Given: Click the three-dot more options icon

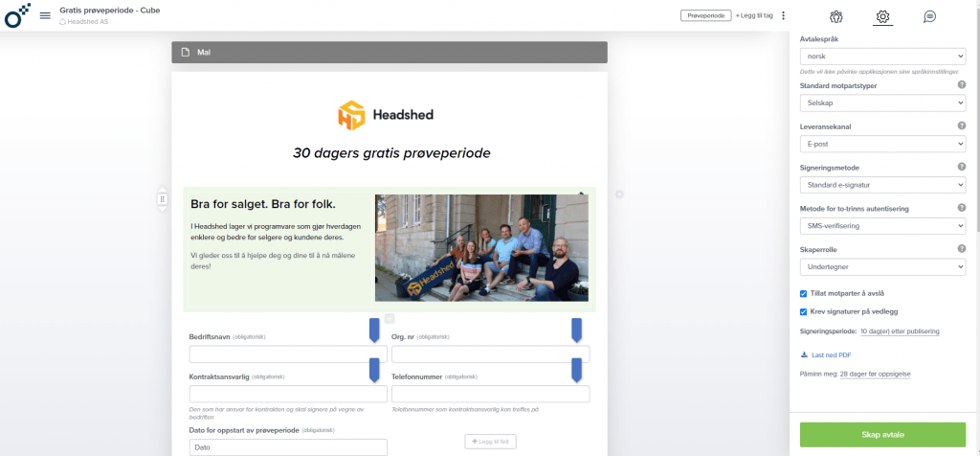Looking at the screenshot, I should point(783,15).
